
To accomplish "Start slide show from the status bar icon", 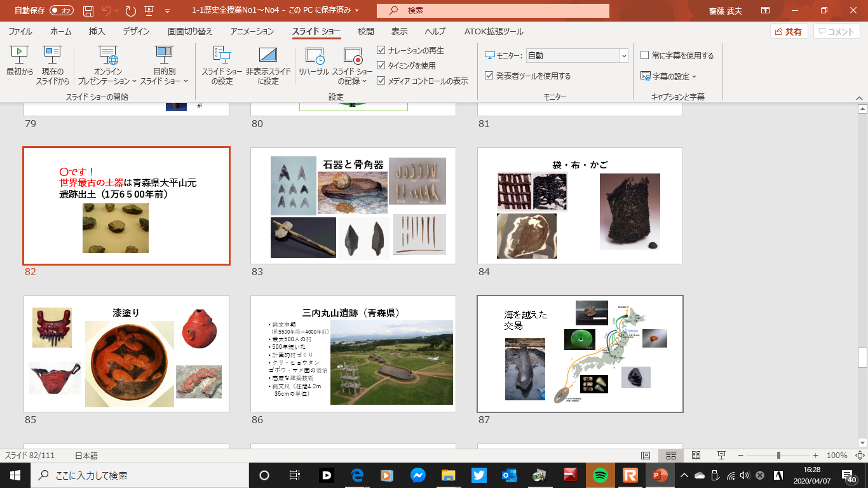I will pos(721,456).
